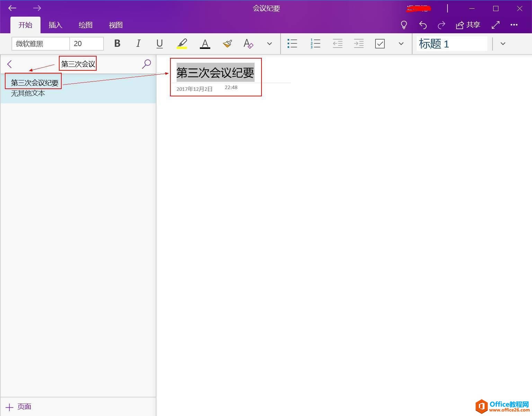Open the lightbulb Tell Me assistant
This screenshot has width=532, height=416.
click(x=404, y=25)
